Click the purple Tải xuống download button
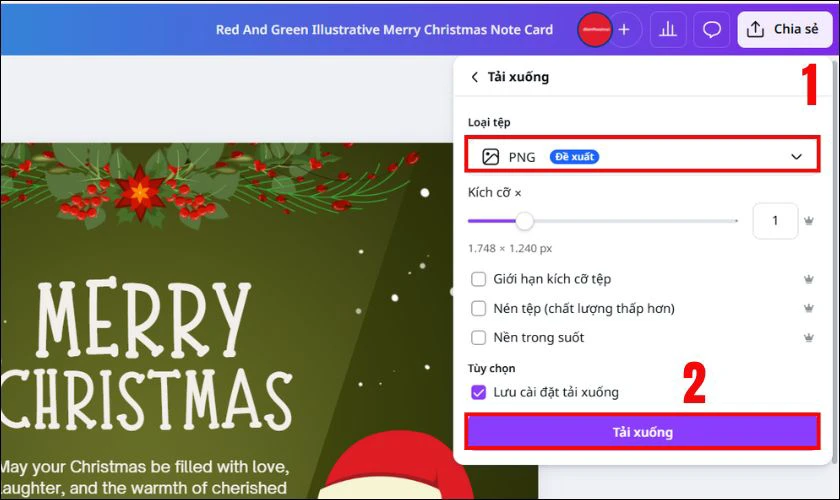This screenshot has height=500, width=840. pos(642,432)
